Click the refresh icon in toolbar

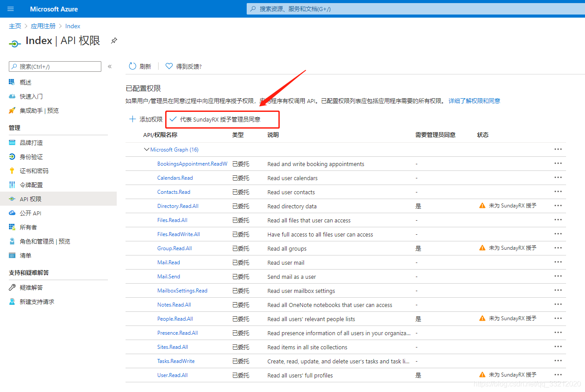click(133, 67)
